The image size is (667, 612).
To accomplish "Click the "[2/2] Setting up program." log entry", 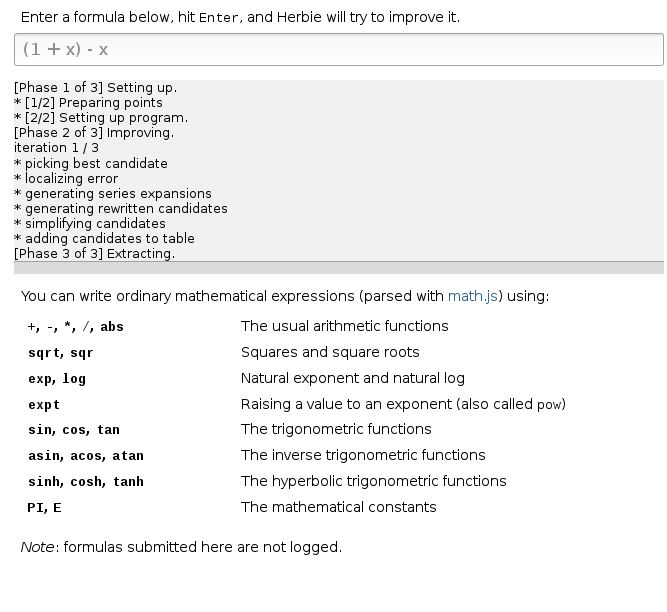I will [x=101, y=118].
